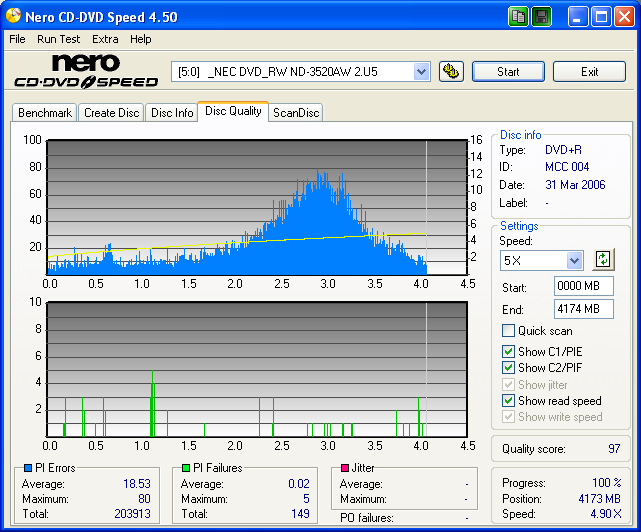
Task: Click the blue PI Errors legend square
Action: [x=28, y=468]
